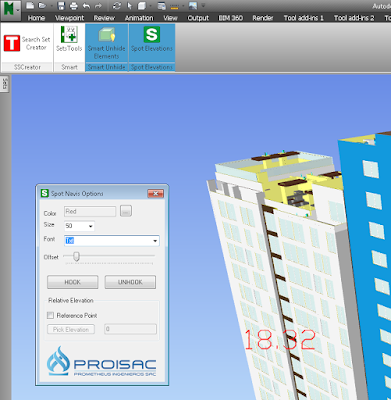391x400 pixels.
Task: Click the Undo arrow icon
Action: (x=86, y=6)
